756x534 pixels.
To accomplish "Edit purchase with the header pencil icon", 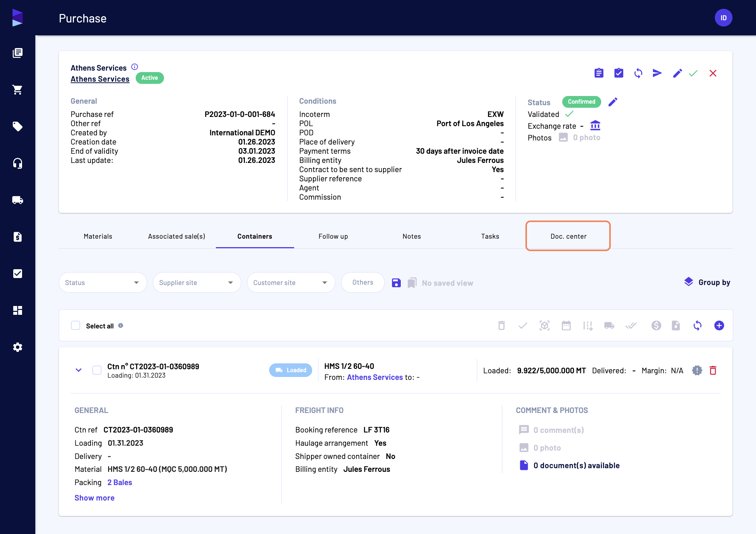I will click(677, 73).
